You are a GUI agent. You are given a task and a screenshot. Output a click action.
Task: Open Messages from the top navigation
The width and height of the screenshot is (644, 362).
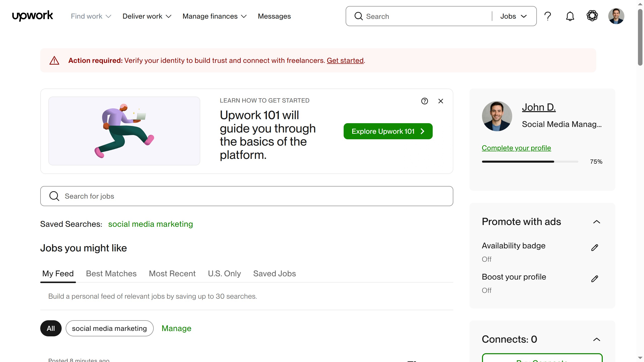[274, 16]
